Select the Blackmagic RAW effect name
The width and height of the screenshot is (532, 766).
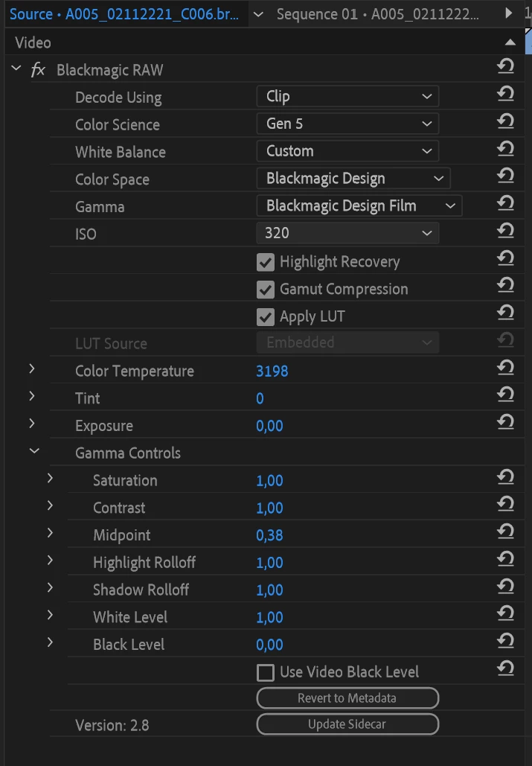click(110, 70)
